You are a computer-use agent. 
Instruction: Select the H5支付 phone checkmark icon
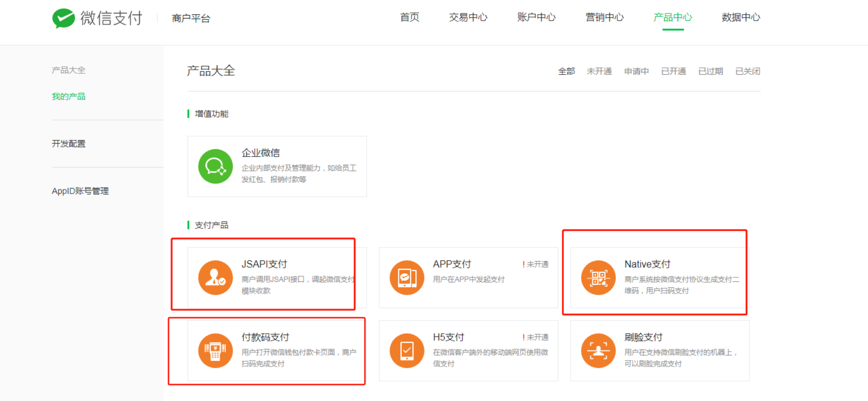click(x=407, y=351)
